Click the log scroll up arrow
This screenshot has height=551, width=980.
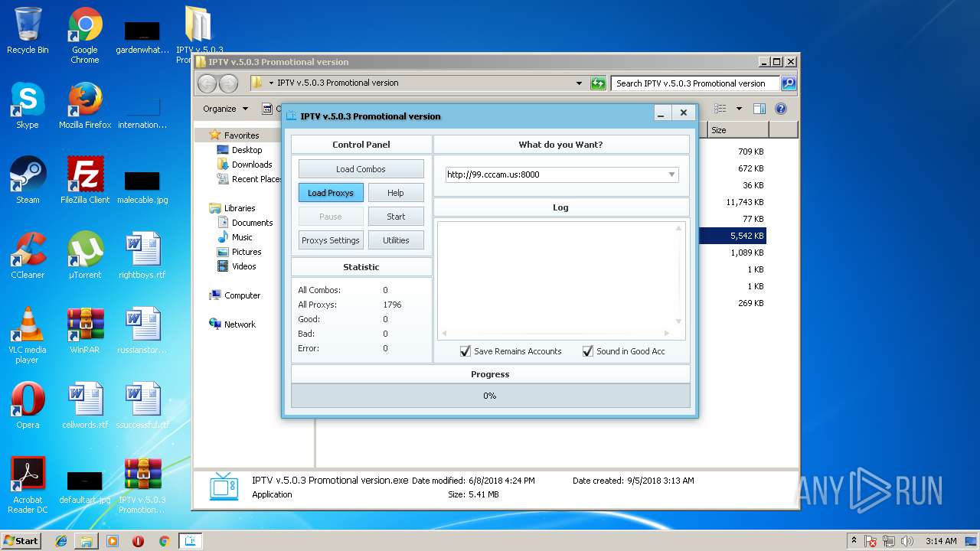[678, 228]
